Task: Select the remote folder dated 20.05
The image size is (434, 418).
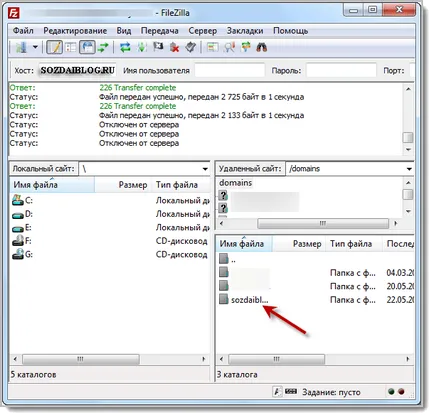Action: click(x=316, y=287)
